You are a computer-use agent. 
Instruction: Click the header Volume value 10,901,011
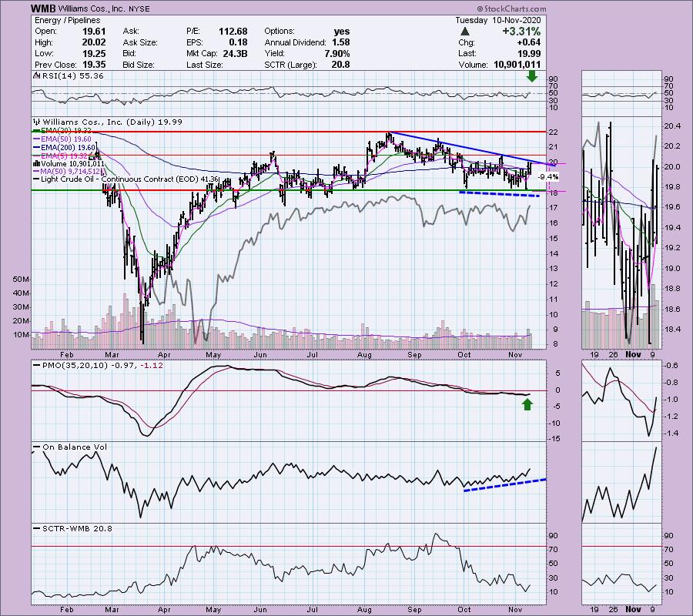coord(517,65)
